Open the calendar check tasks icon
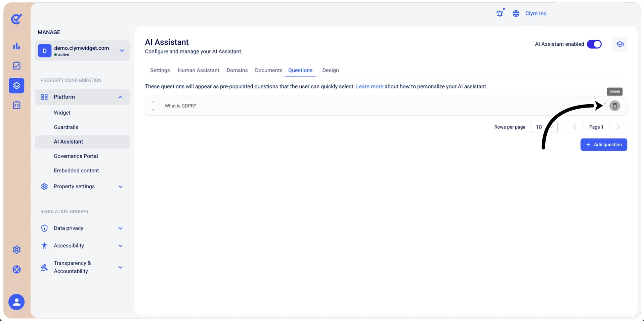Image resolution: width=644 pixels, height=321 pixels. [x=16, y=66]
